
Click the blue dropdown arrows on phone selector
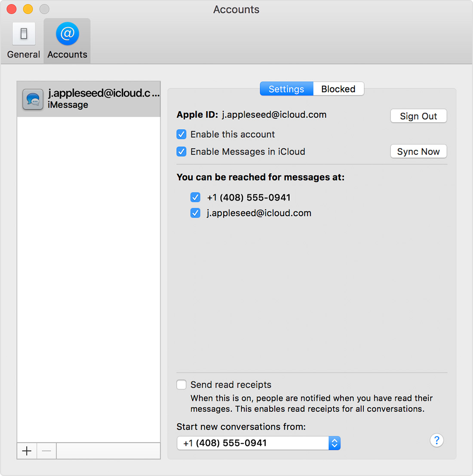[x=335, y=443]
